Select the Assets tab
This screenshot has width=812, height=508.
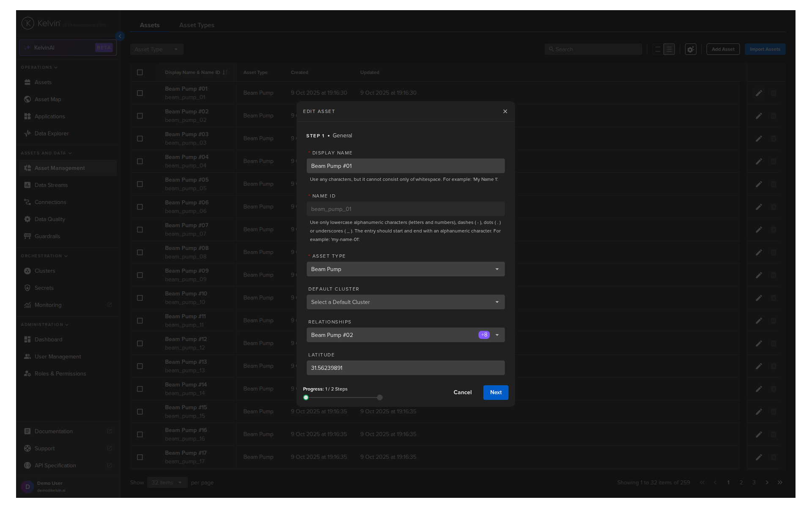coord(150,25)
